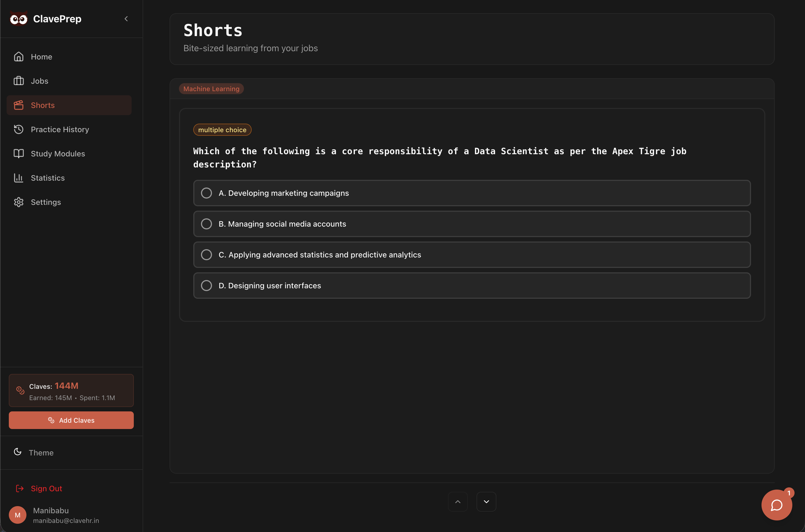Click Sign Out at the sidebar bottom
Image resolution: width=805 pixels, height=532 pixels.
click(46, 488)
